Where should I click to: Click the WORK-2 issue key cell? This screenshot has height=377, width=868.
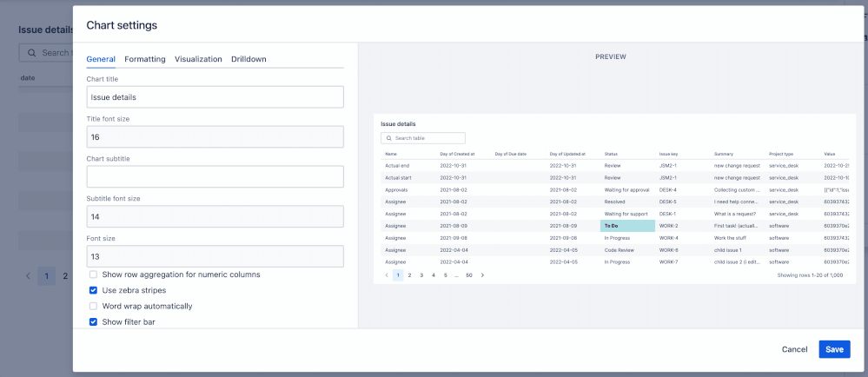668,226
